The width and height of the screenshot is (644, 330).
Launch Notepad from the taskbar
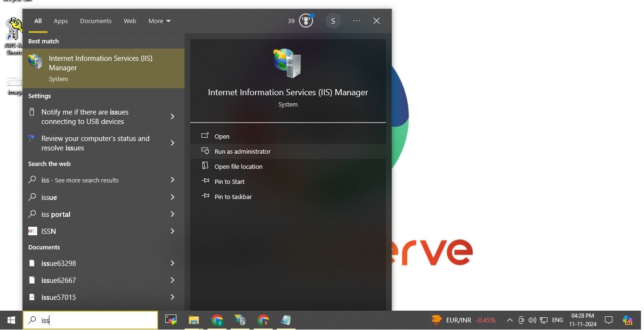click(x=286, y=320)
